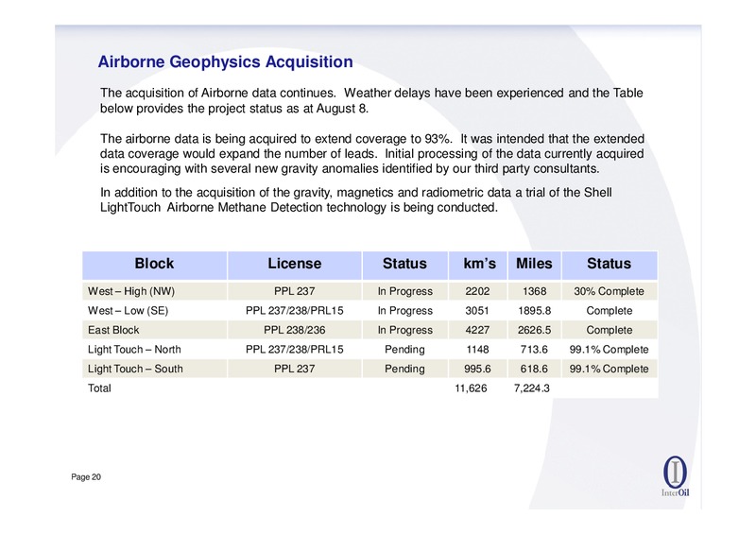The height and width of the screenshot is (534, 756).
Task: Click the miles value '1368'
Action: 534,291
